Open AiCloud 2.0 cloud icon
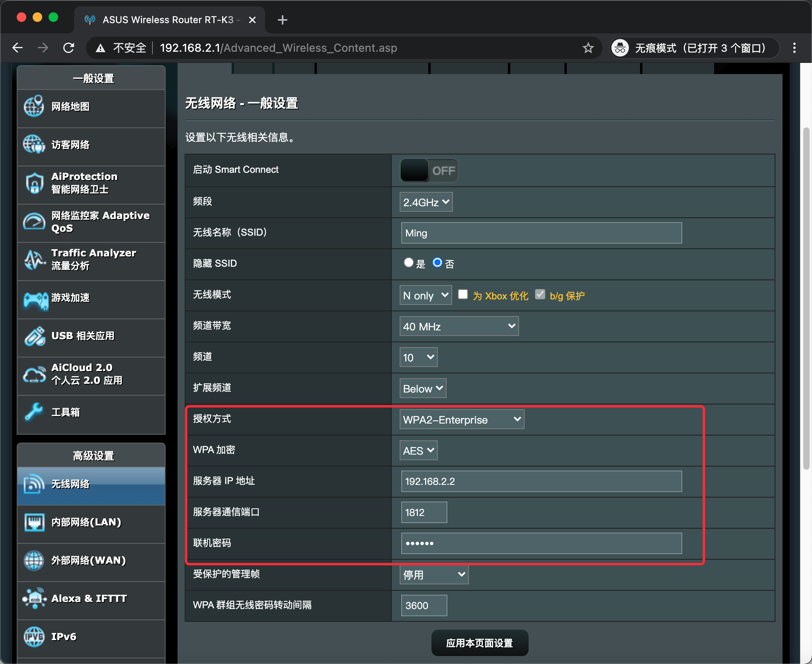Viewport: 812px width, 664px height. coord(35,374)
